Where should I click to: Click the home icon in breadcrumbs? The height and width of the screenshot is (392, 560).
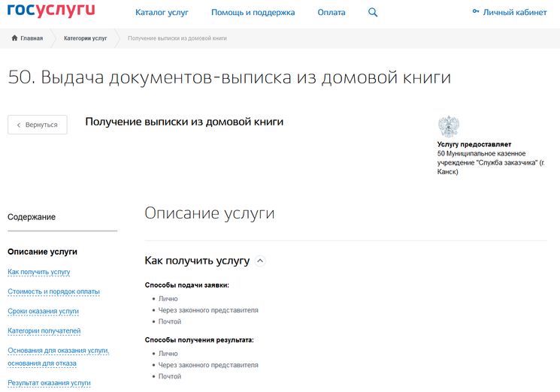pos(14,38)
